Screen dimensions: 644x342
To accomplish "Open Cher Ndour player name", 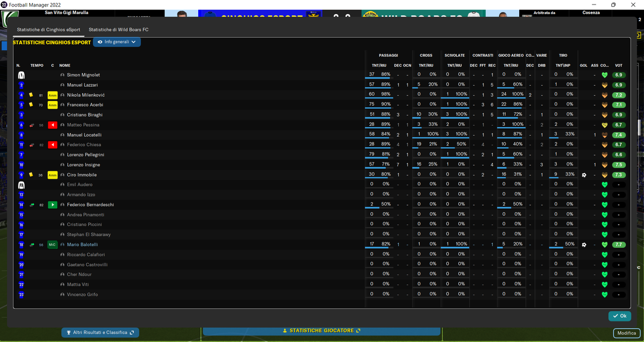I will pos(79,275).
